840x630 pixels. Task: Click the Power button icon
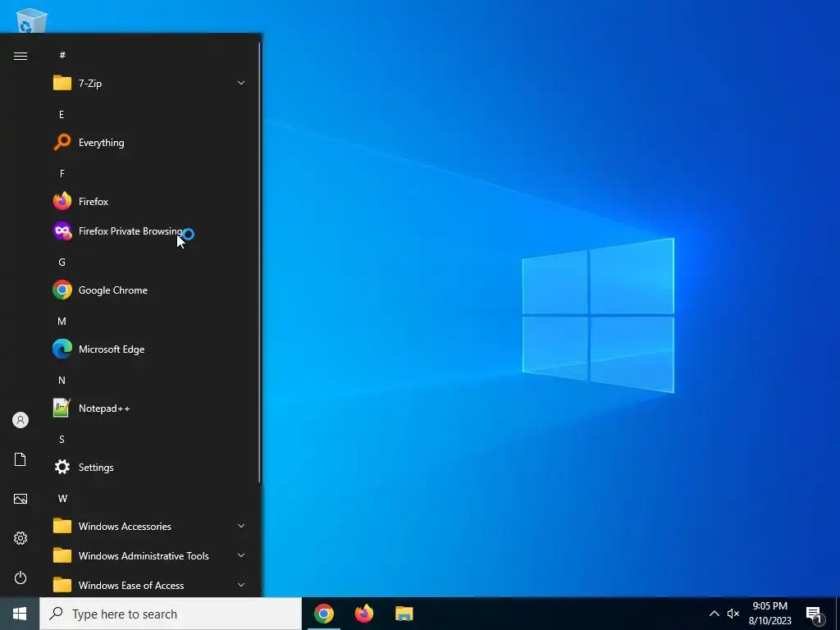pyautogui.click(x=21, y=577)
